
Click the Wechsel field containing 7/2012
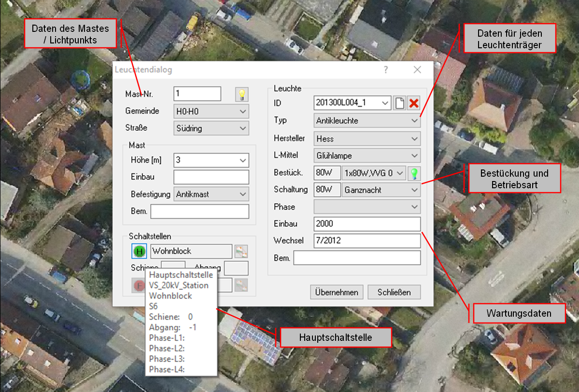tap(367, 240)
